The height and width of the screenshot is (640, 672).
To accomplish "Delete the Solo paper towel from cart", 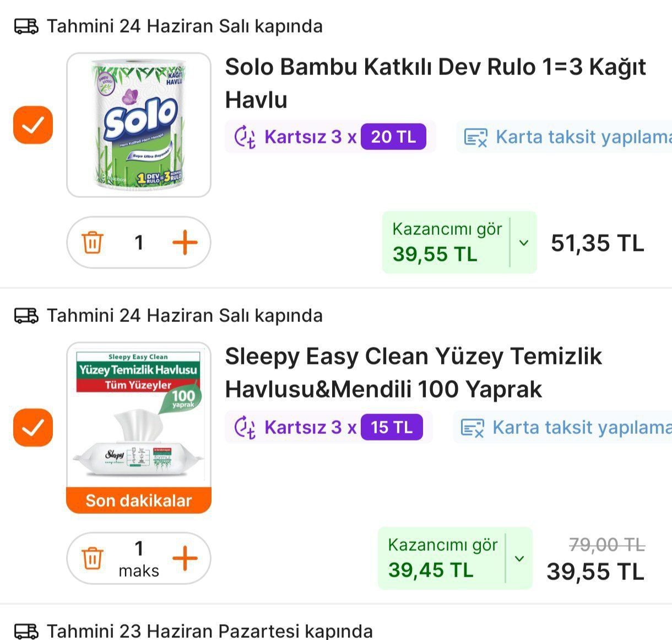I will [x=93, y=243].
